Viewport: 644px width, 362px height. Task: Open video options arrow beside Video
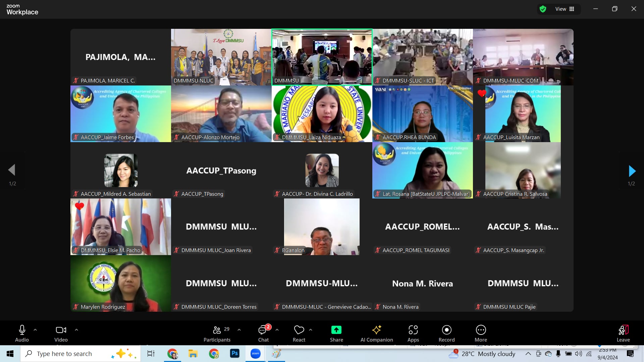tap(76, 330)
